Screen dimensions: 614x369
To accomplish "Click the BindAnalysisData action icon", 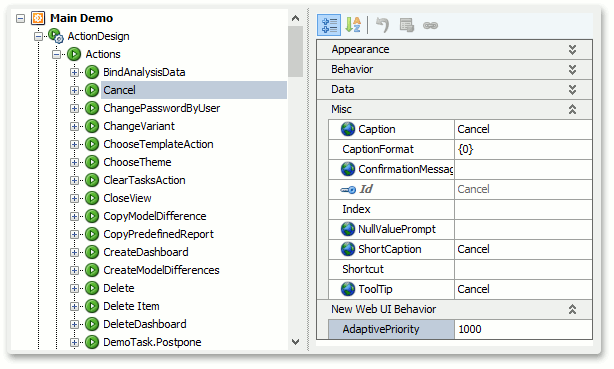I will click(x=92, y=72).
